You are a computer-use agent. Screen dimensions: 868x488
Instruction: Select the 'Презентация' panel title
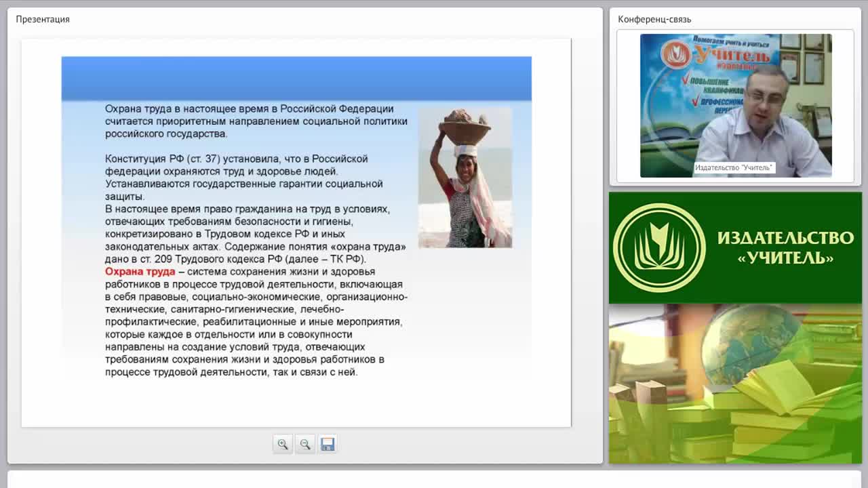[x=43, y=19]
